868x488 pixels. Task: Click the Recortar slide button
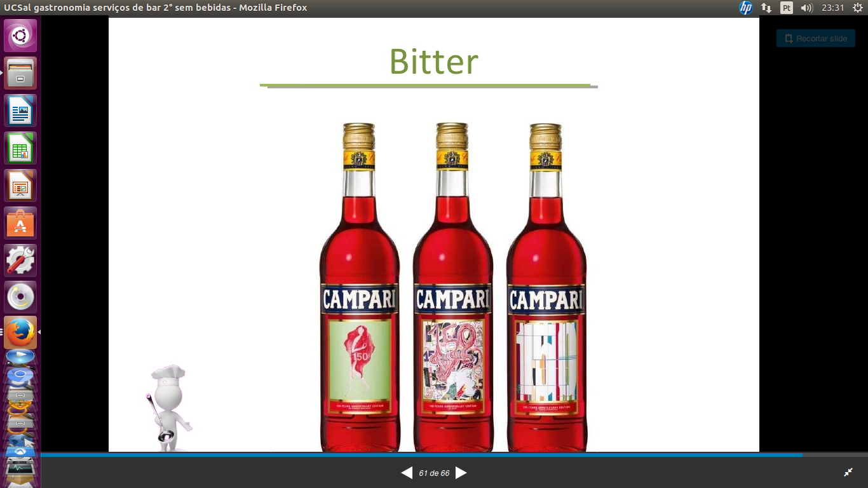pos(816,38)
